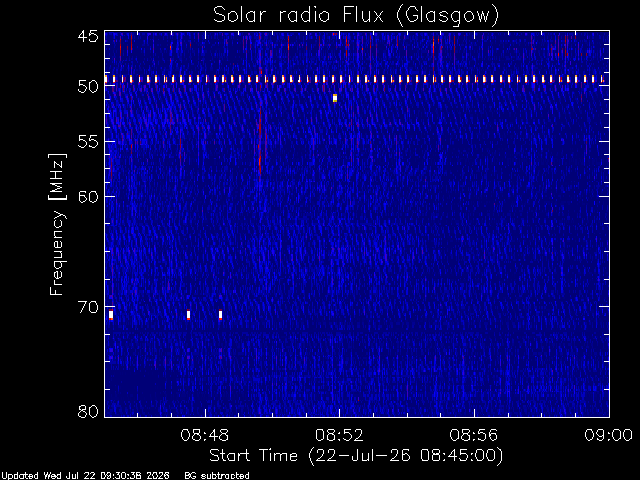Viewport: 640px width, 480px height.
Task: Click the 50 MHz frequency axis label
Action: (88, 87)
